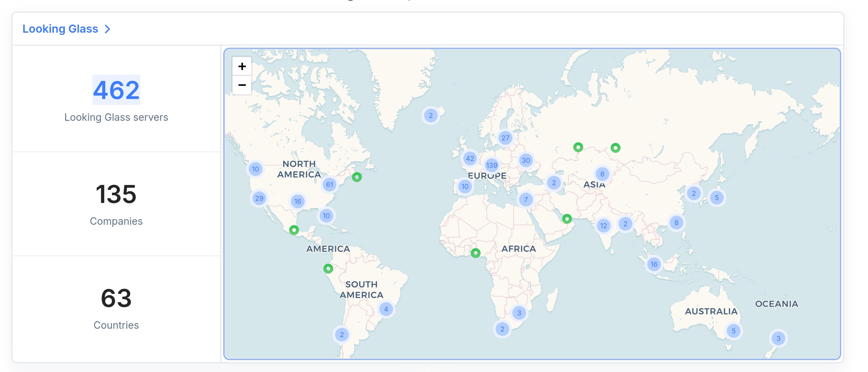Click the 139 cluster marker in Europe
868x372 pixels.
click(x=491, y=165)
